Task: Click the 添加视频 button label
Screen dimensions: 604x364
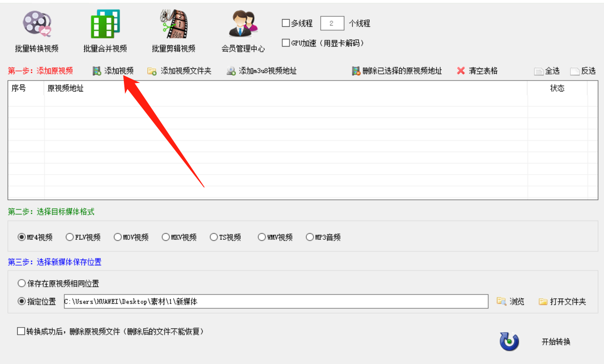Action: click(x=119, y=71)
